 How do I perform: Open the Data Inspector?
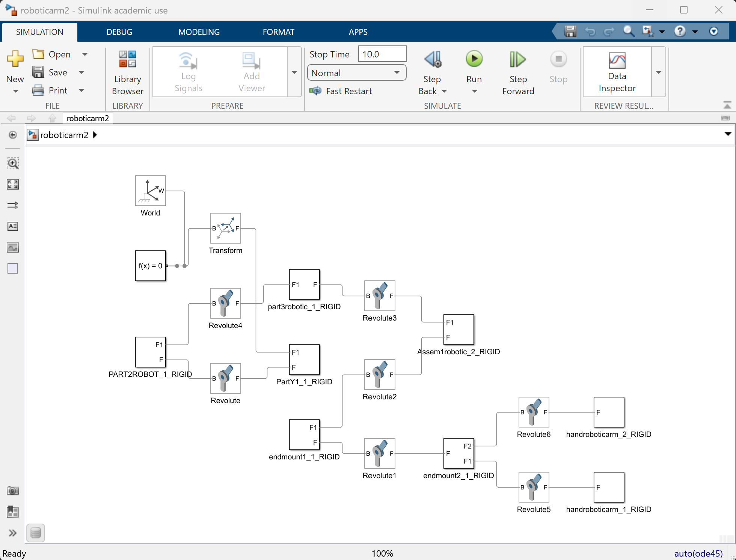click(x=617, y=72)
